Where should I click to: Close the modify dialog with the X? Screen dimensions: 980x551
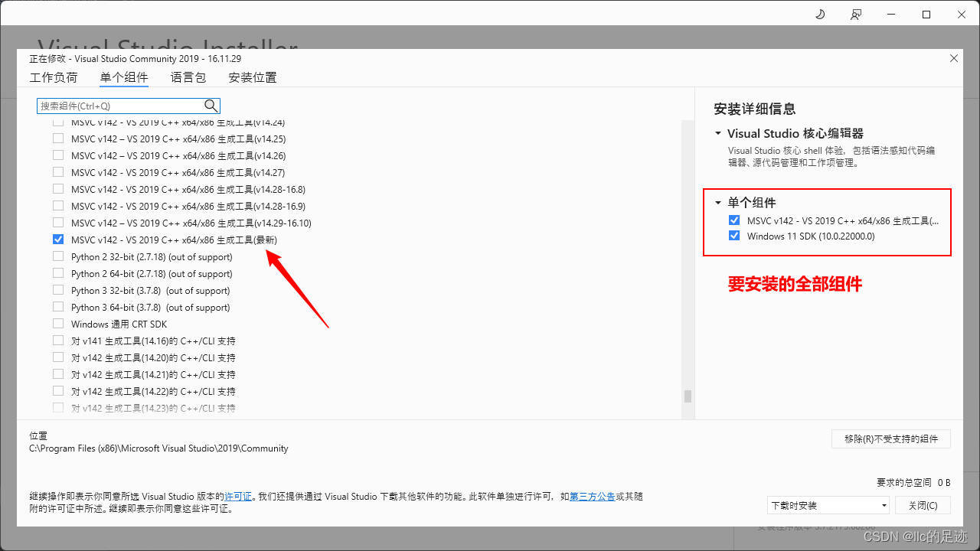point(953,58)
